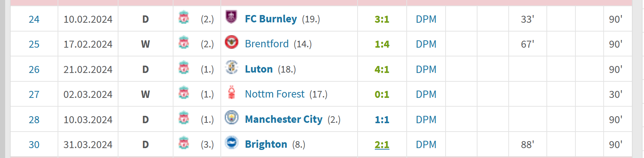
Task: Click DPM position in the Luton row
Action: [426, 69]
